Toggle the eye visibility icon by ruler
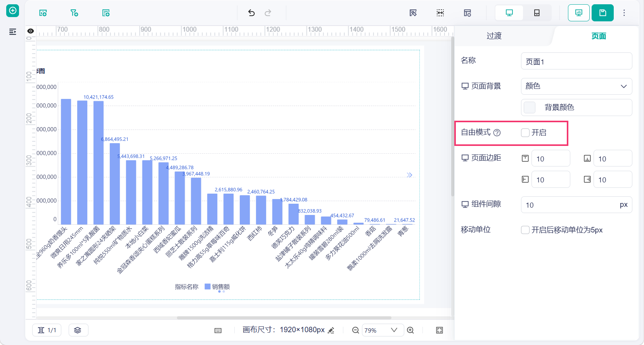This screenshot has width=644, height=345. [x=31, y=31]
